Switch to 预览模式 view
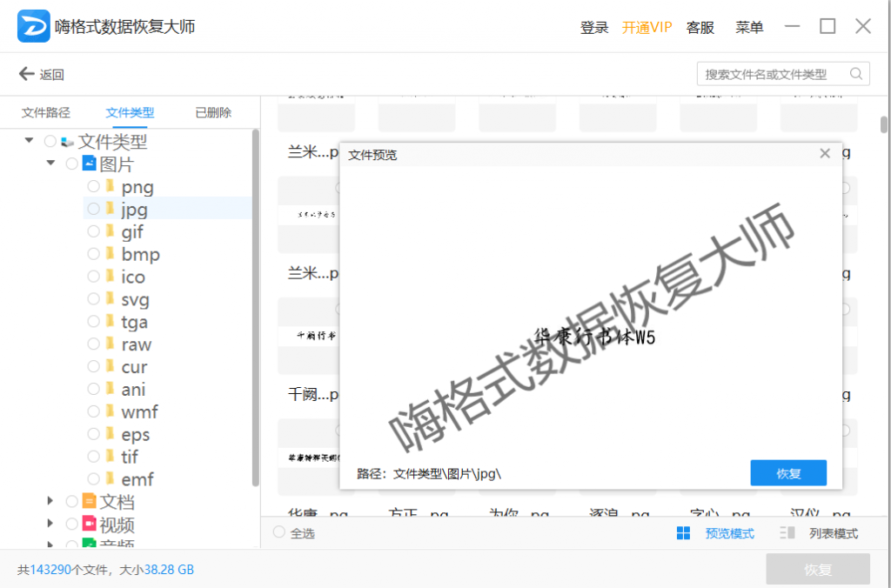The image size is (891, 588). (730, 533)
